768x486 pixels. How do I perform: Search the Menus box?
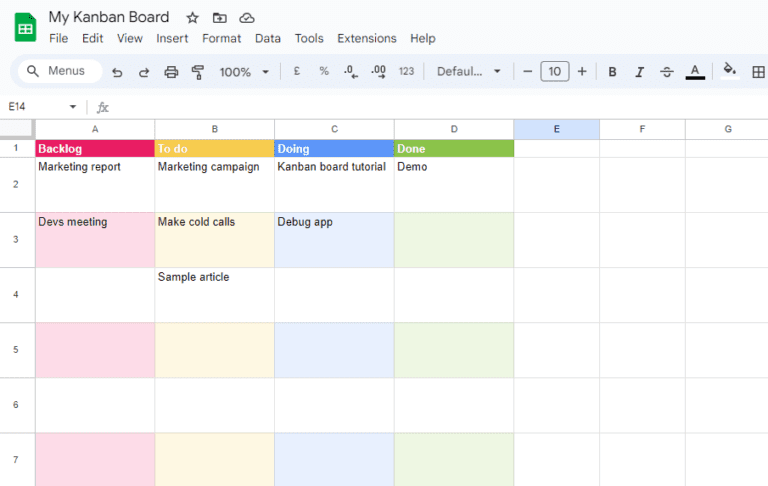(60, 71)
